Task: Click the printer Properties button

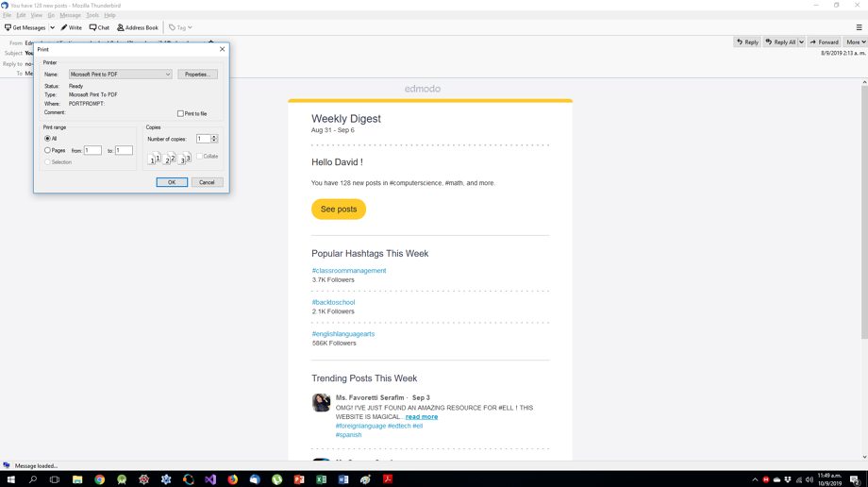Action: click(197, 75)
